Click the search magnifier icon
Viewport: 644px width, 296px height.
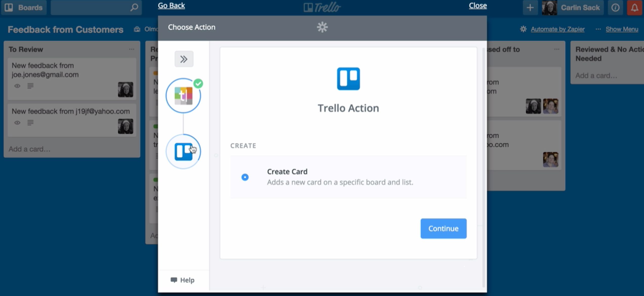(x=134, y=7)
